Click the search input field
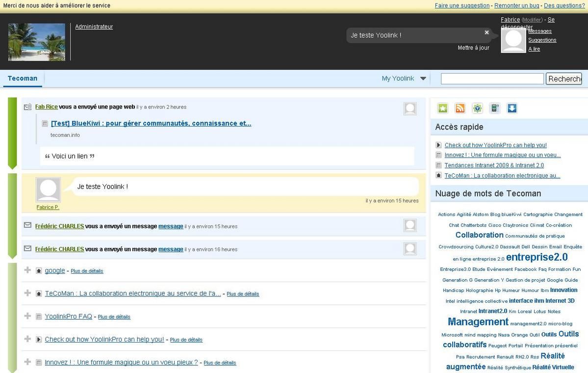Screen dimensions: 588x373 click(492, 79)
